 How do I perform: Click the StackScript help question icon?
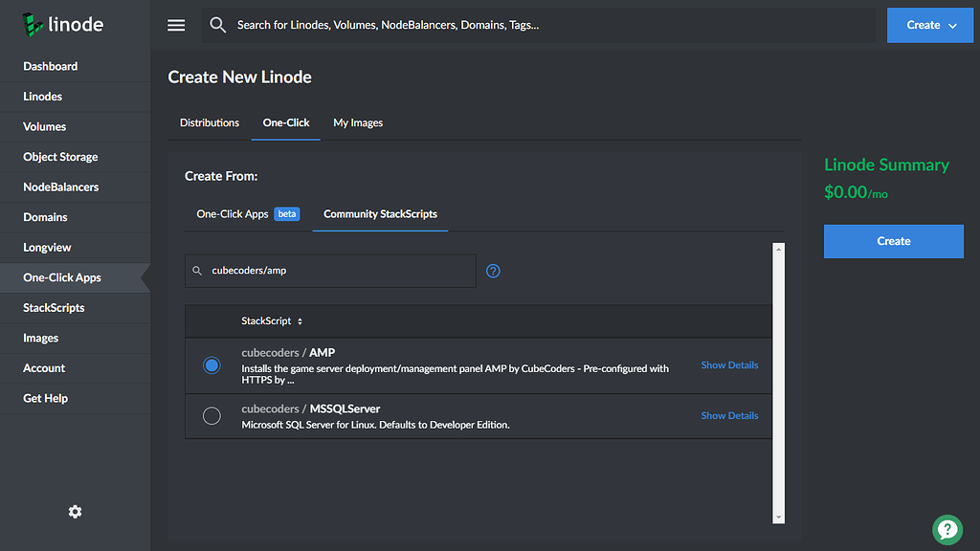[493, 271]
